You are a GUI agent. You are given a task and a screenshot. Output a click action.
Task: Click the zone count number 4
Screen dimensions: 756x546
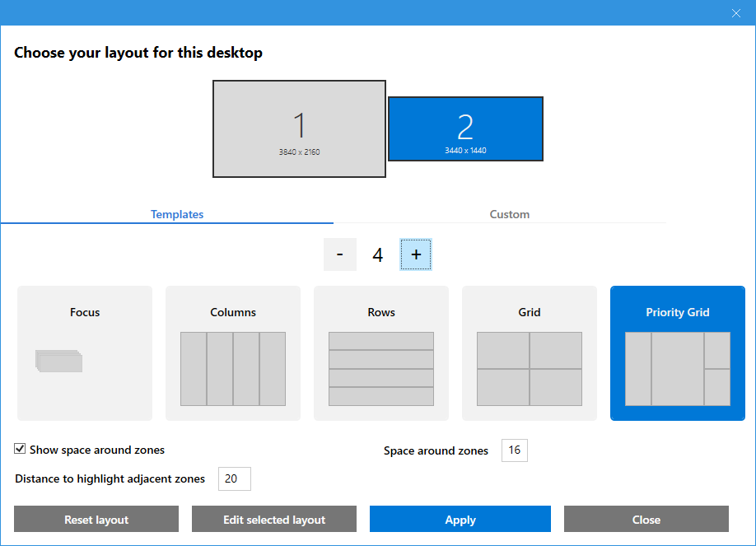pyautogui.click(x=378, y=255)
